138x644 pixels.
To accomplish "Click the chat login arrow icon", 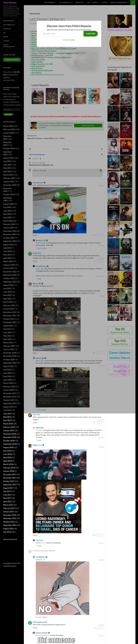I will (x=30, y=149).
